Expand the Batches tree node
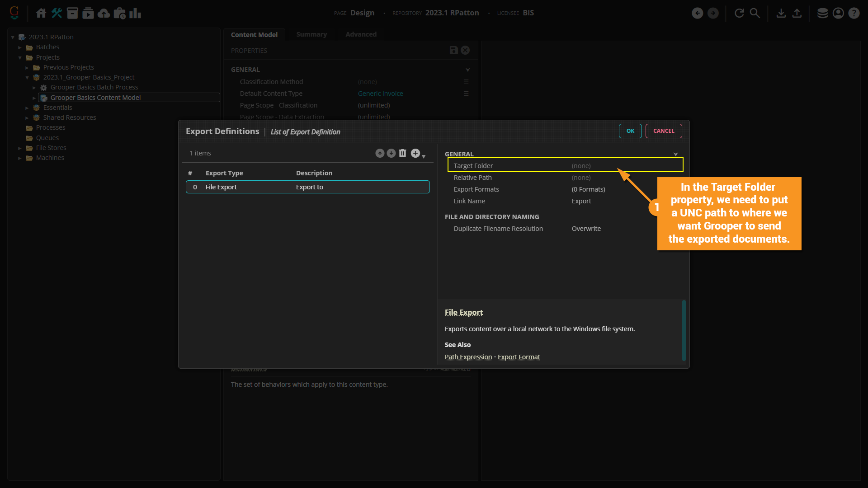This screenshot has height=488, width=868. (20, 47)
